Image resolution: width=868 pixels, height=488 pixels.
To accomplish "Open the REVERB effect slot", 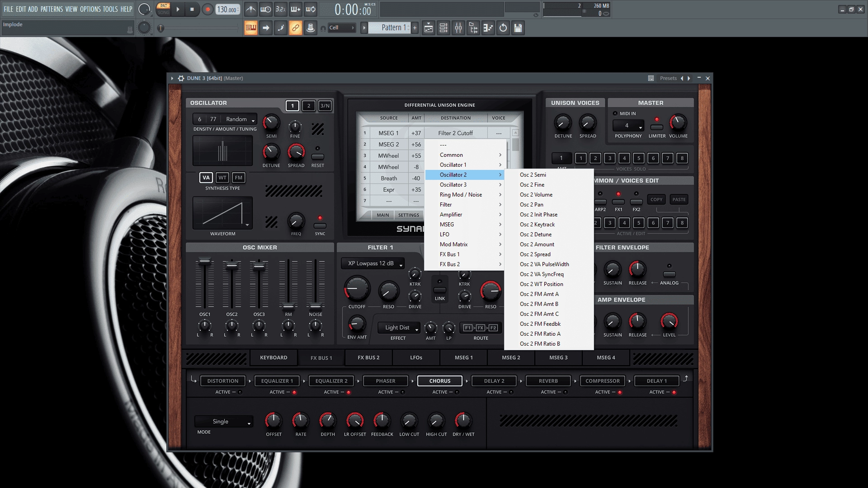I will pos(548,381).
